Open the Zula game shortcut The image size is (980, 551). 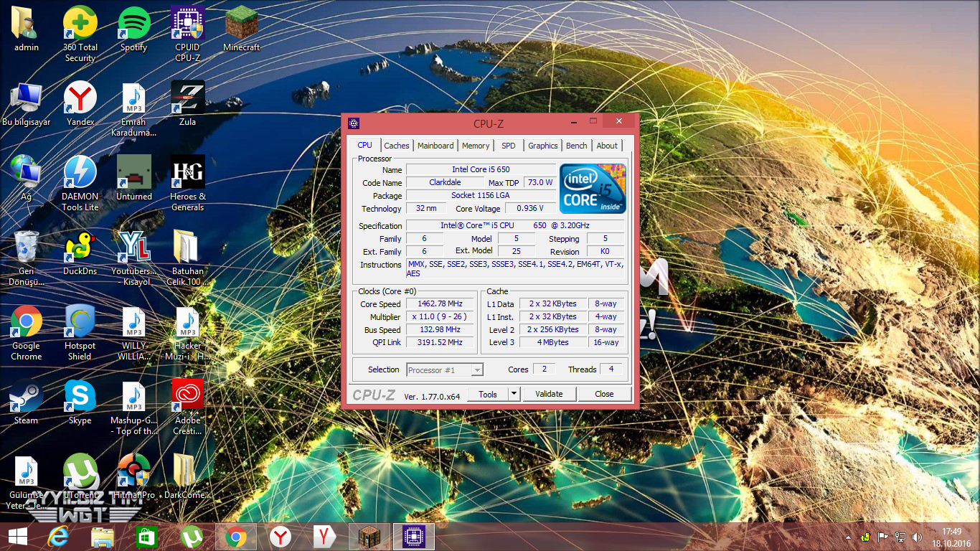click(187, 98)
